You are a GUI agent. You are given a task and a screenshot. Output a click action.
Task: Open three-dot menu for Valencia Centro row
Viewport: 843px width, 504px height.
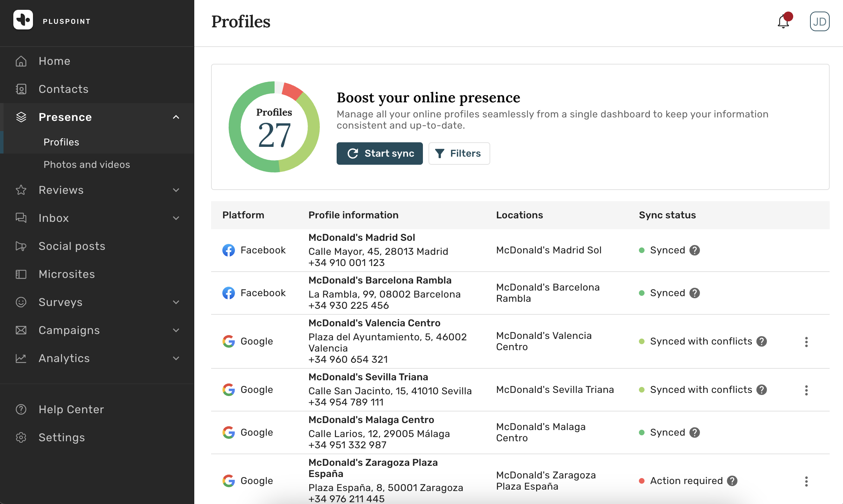[x=806, y=342]
